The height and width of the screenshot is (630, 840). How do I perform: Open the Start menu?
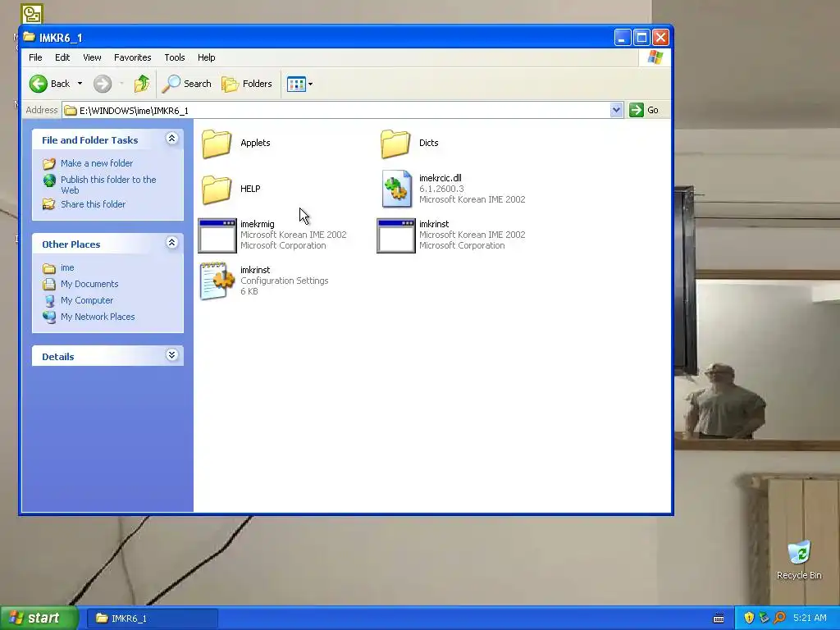coord(39,618)
